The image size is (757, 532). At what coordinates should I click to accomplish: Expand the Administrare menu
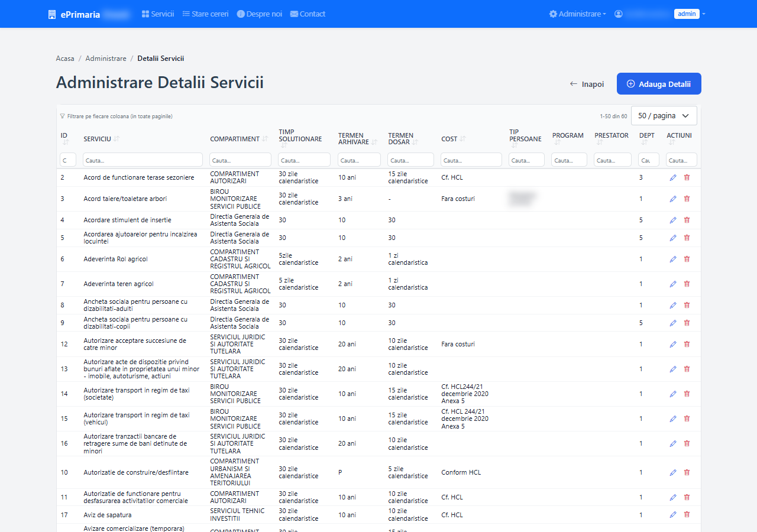pyautogui.click(x=577, y=14)
